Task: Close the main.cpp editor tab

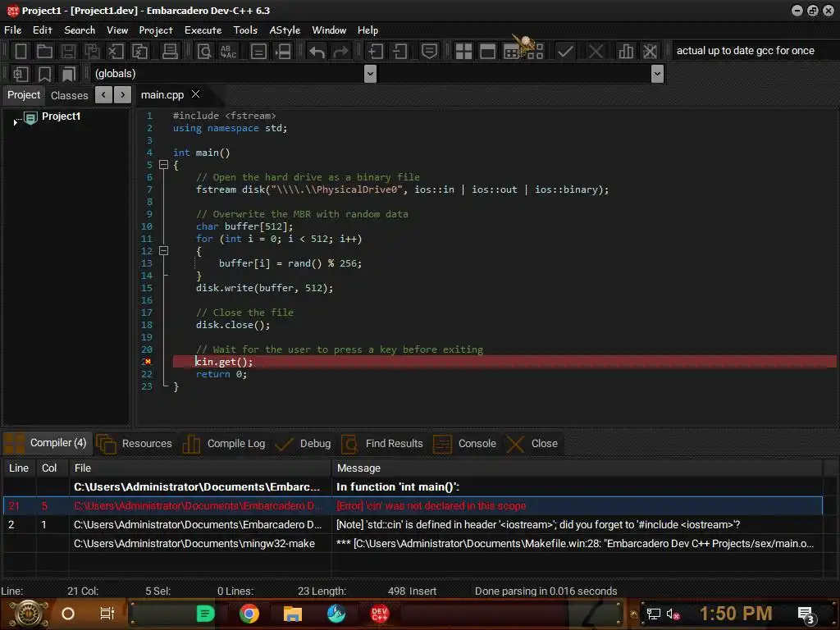Action: click(195, 94)
